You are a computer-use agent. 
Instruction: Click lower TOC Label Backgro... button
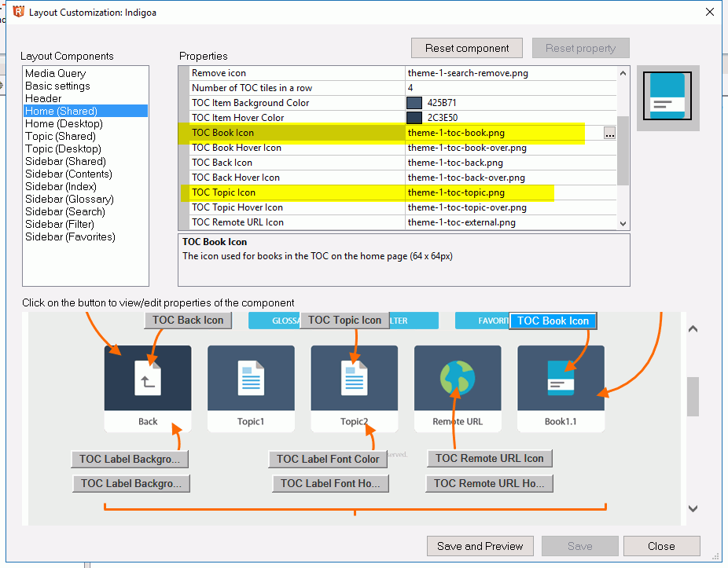[131, 483]
